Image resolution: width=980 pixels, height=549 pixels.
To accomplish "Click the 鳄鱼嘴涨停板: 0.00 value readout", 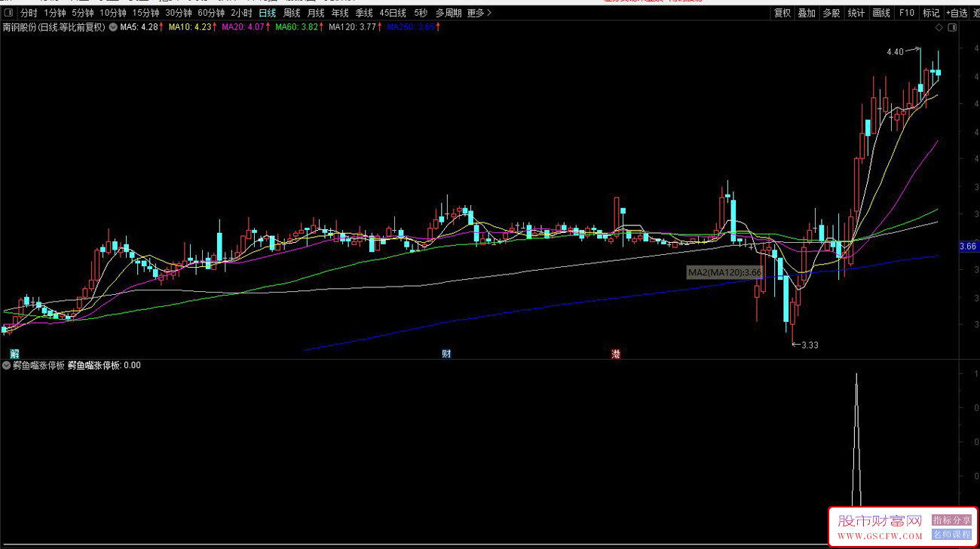I will [104, 366].
